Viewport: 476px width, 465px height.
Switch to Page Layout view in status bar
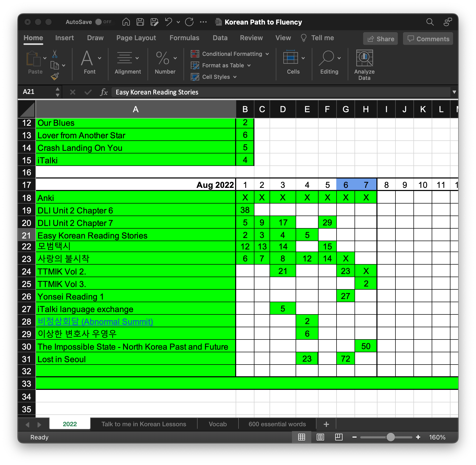[x=320, y=437]
